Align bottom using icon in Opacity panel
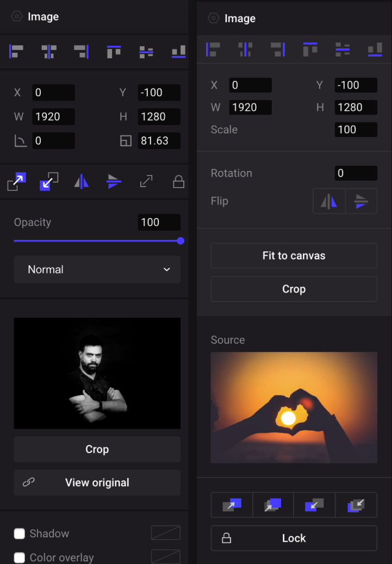Image resolution: width=392 pixels, height=564 pixels. click(178, 52)
